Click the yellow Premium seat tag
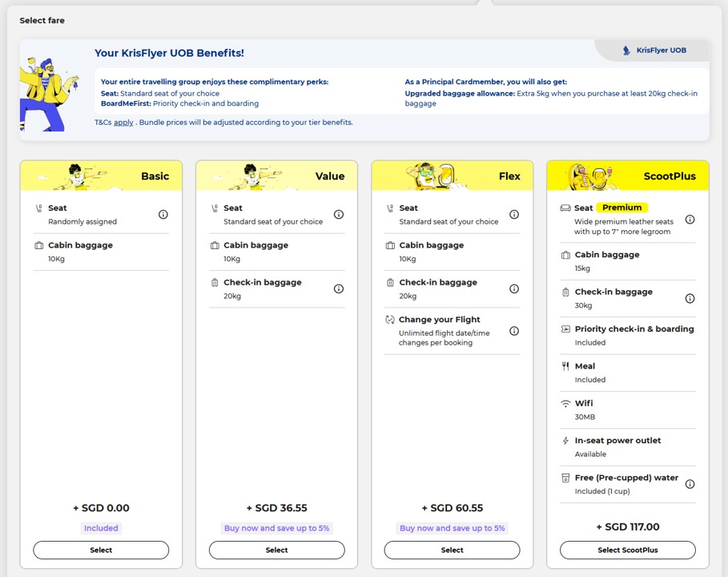Viewport: 728px width, 577px height. pyautogui.click(x=621, y=208)
